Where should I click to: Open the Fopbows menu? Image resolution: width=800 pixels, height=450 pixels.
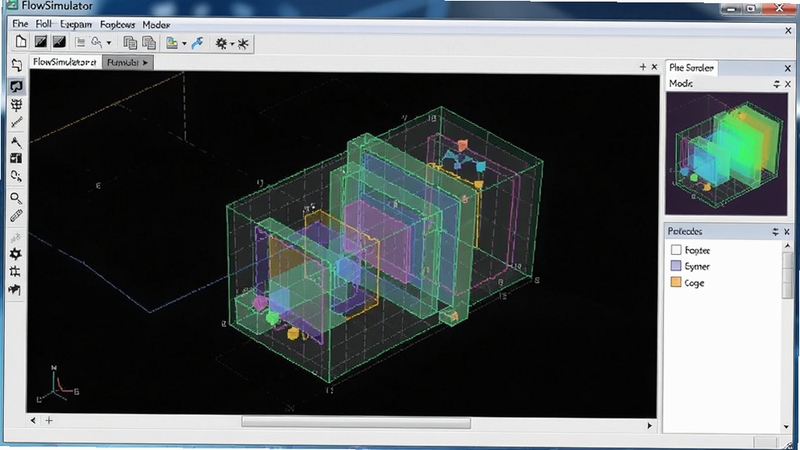(117, 24)
